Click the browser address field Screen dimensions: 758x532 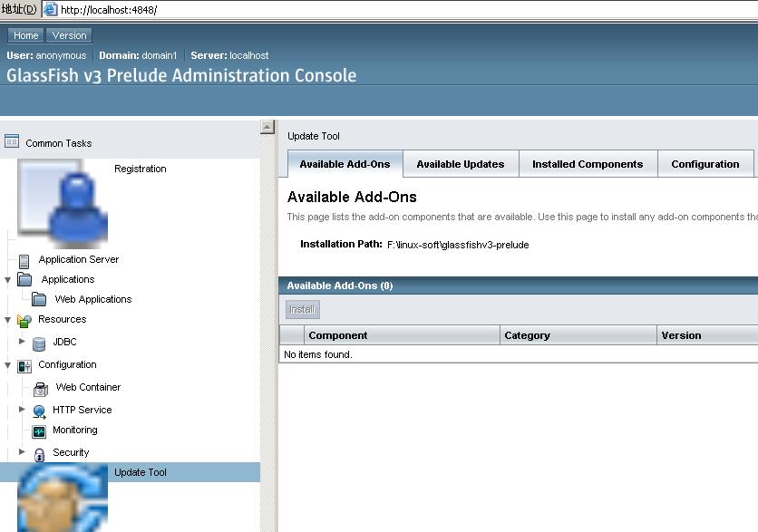coord(402,10)
